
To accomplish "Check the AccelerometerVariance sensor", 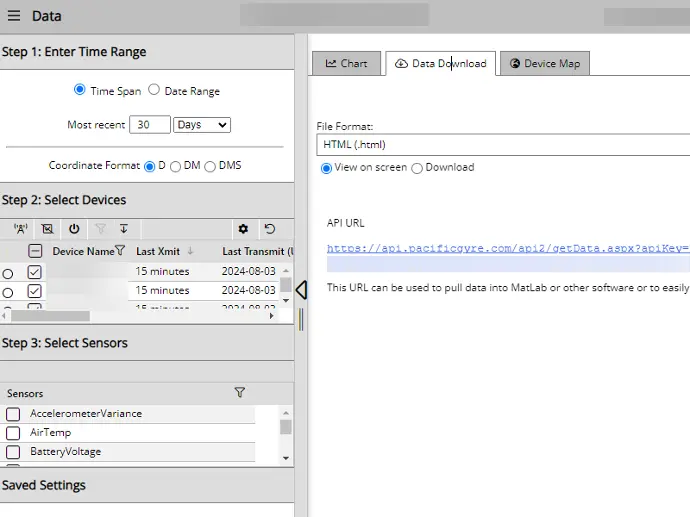I will [14, 414].
